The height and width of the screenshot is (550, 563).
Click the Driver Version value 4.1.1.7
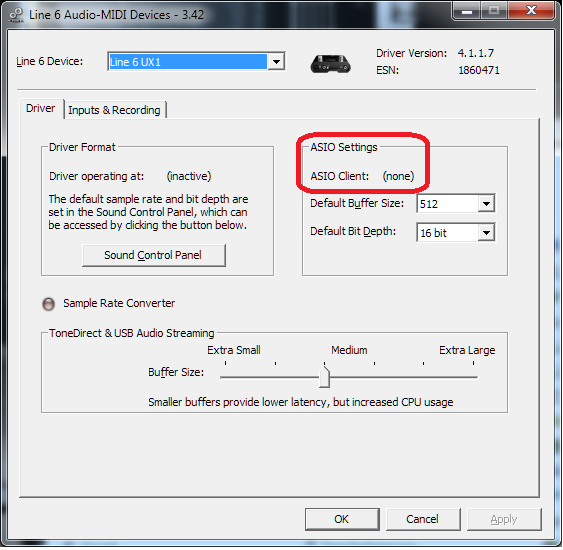pos(476,53)
